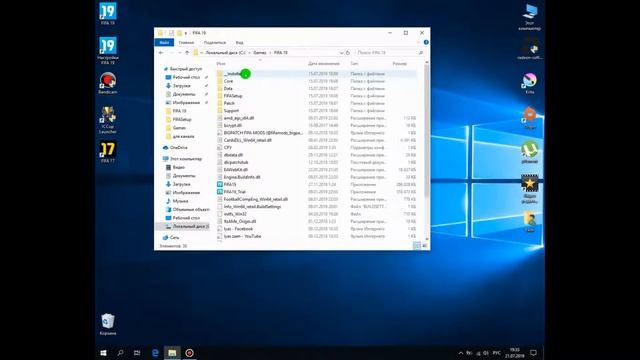Launch µTorrent from the desktop
Screen dimensions: 640x360
(x=530, y=152)
